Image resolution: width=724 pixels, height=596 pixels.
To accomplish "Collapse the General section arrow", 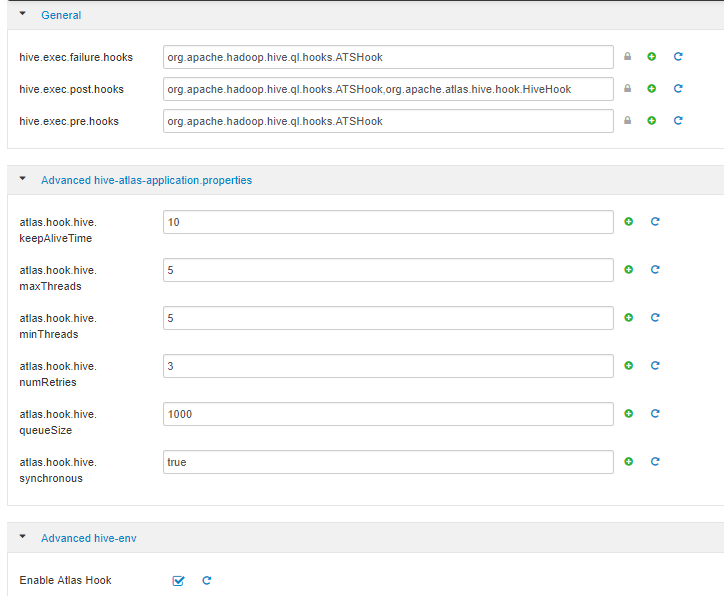I will [23, 15].
